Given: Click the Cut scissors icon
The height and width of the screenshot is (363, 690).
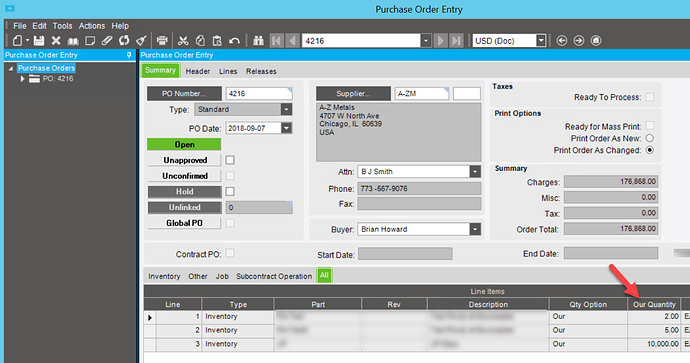Looking at the screenshot, I should [183, 41].
